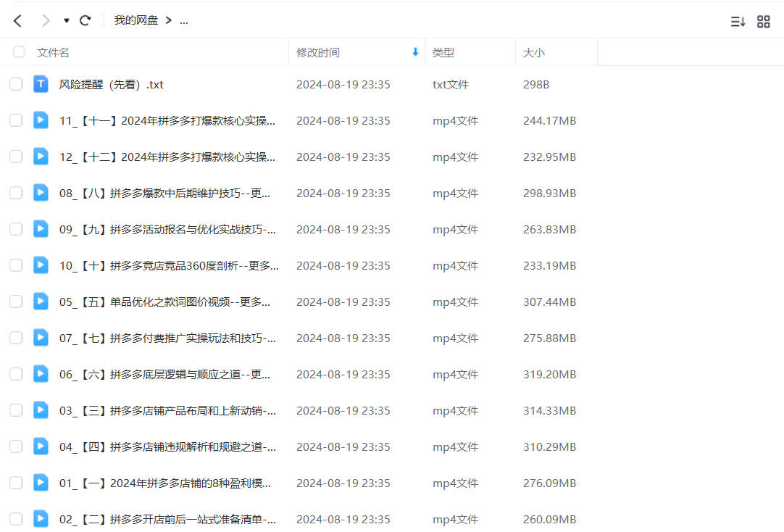Click the video icon of 03_【三】
This screenshot has height=532, width=784.
tap(41, 410)
